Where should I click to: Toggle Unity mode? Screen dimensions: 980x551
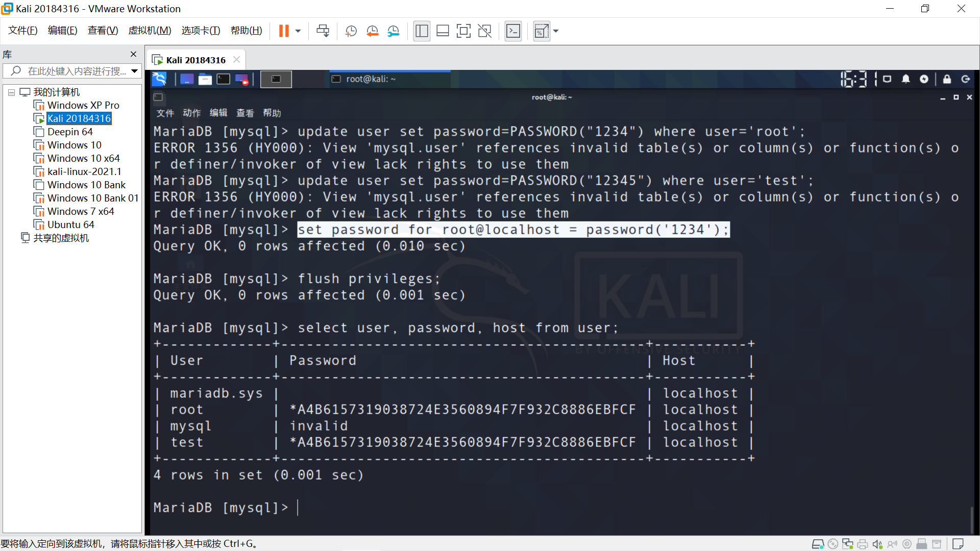pyautogui.click(x=484, y=31)
